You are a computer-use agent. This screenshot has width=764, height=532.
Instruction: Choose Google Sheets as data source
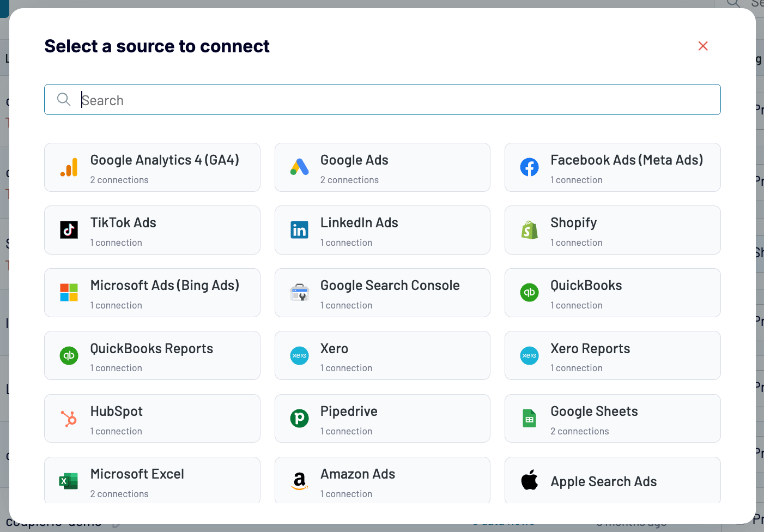tap(612, 419)
